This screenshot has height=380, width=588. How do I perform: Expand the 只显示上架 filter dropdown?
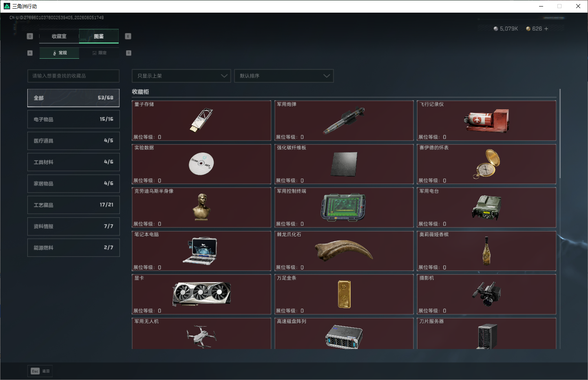(x=181, y=76)
